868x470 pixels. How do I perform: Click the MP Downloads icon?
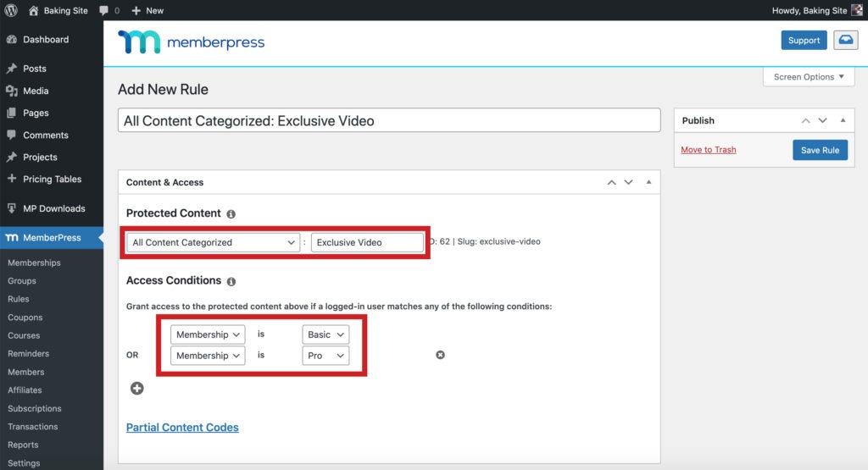11,208
